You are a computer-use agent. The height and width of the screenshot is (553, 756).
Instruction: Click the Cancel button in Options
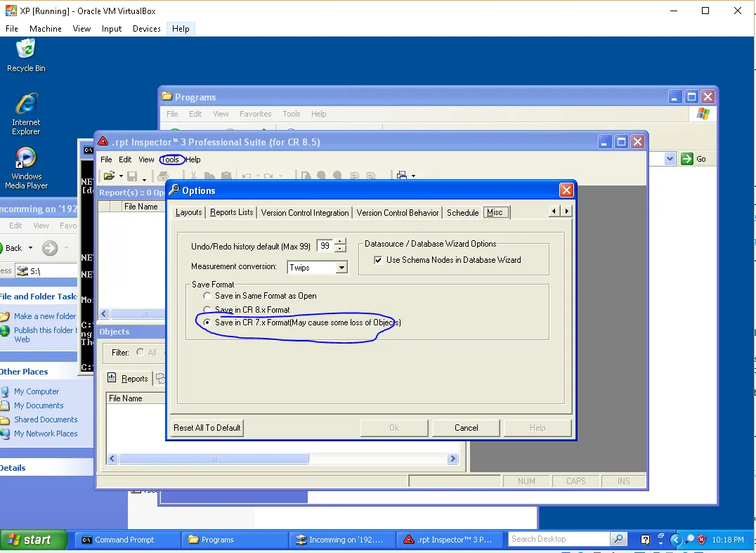tap(467, 428)
